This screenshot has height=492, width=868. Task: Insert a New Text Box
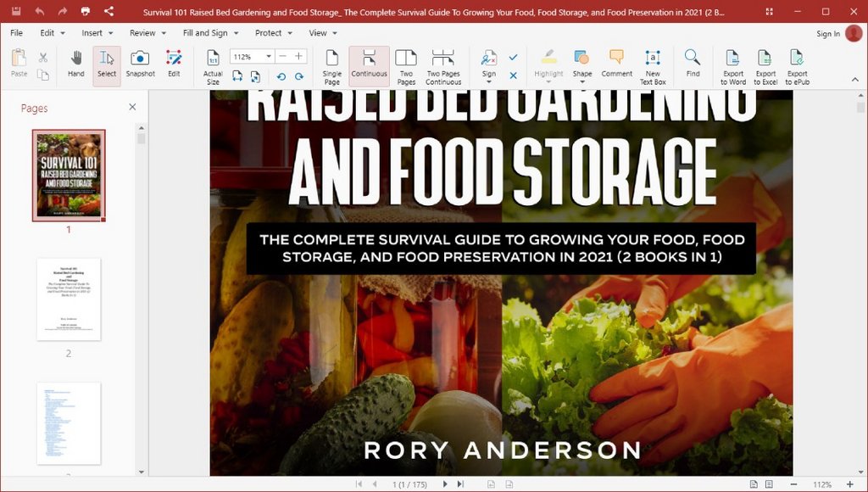click(x=653, y=68)
